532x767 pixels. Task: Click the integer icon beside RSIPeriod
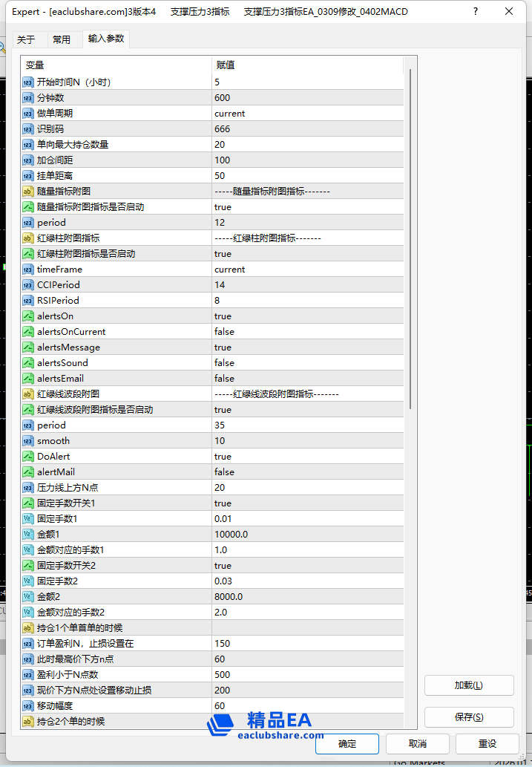point(28,301)
